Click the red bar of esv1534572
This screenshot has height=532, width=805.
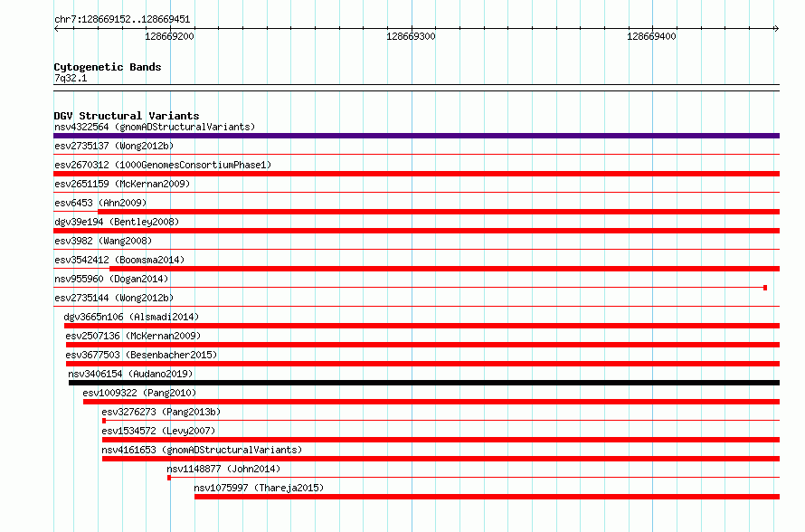pyautogui.click(x=441, y=440)
